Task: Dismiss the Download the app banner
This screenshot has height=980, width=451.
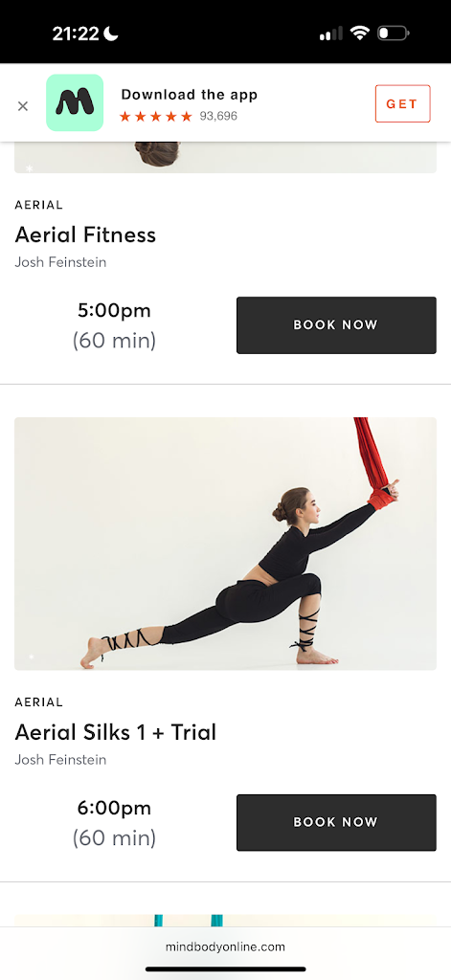Action: click(23, 105)
